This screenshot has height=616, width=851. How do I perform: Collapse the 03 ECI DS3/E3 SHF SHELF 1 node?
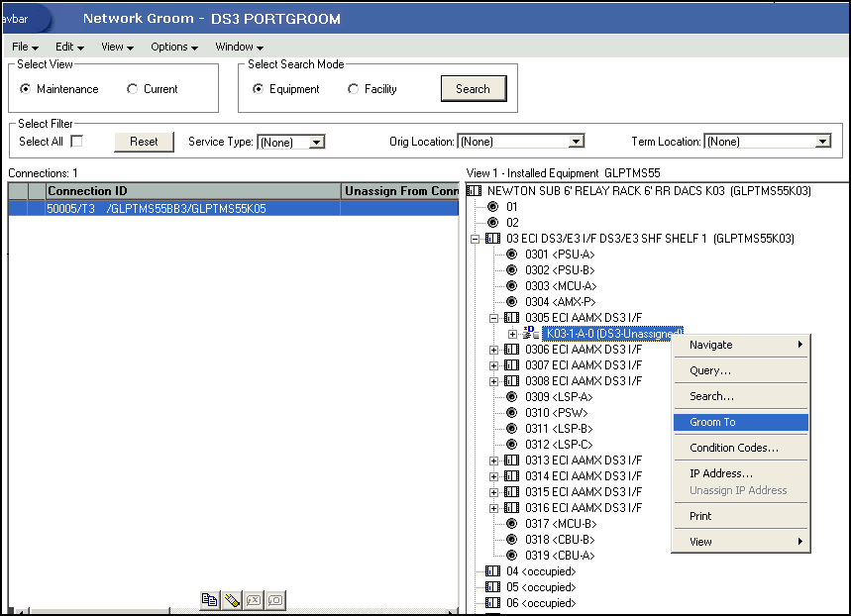click(474, 238)
